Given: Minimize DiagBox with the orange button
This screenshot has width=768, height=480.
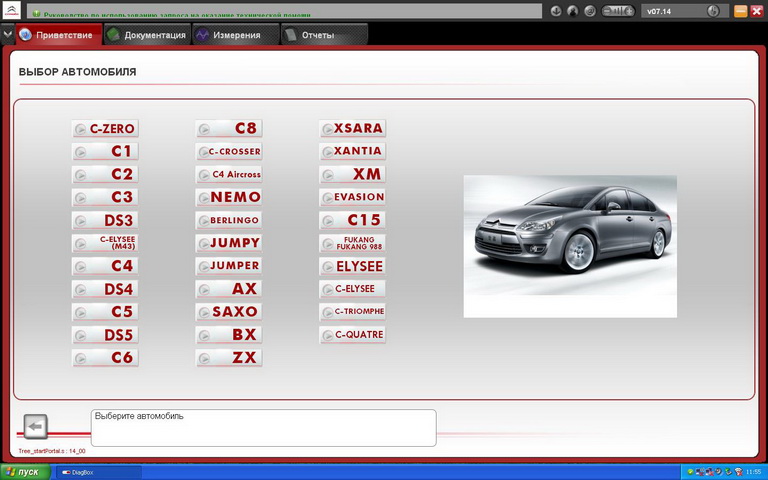Looking at the screenshot, I should pyautogui.click(x=741, y=11).
